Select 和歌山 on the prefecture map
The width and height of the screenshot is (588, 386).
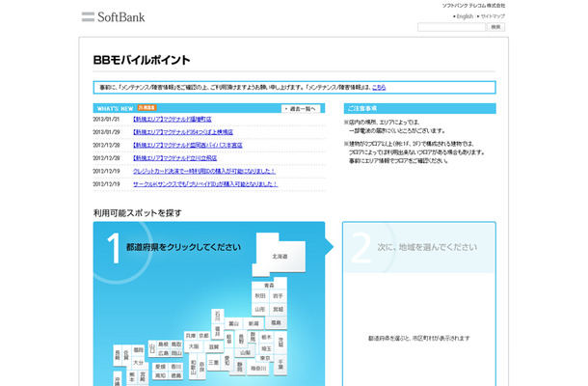pyautogui.click(x=193, y=367)
